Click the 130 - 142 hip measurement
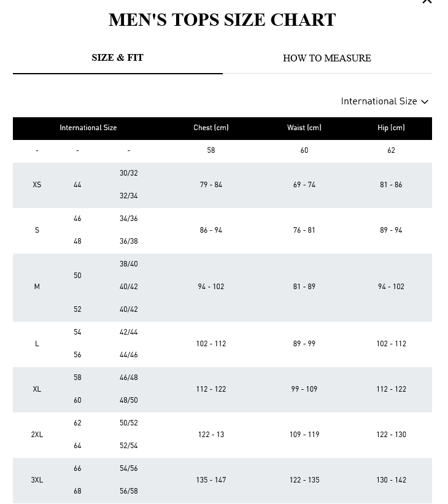 tap(391, 480)
